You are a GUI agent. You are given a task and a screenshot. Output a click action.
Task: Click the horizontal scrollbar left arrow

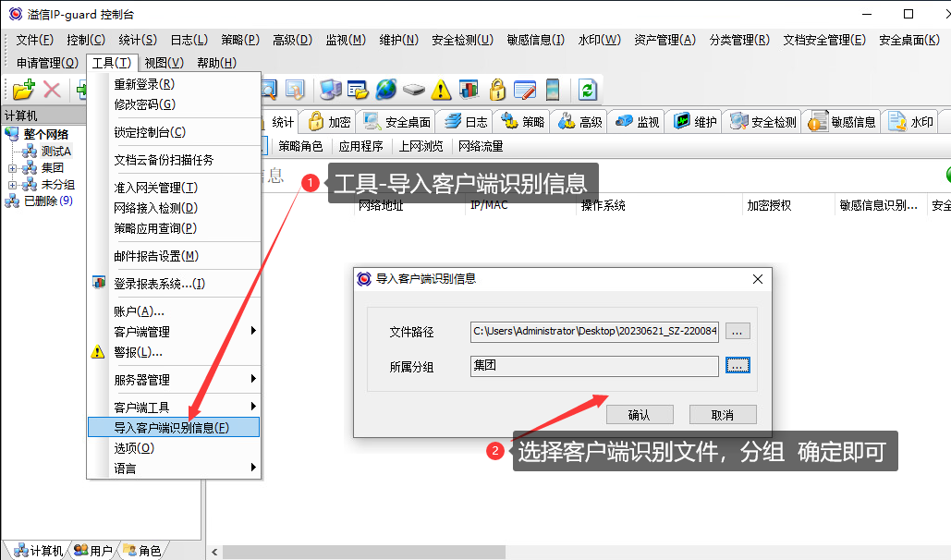pos(214,552)
